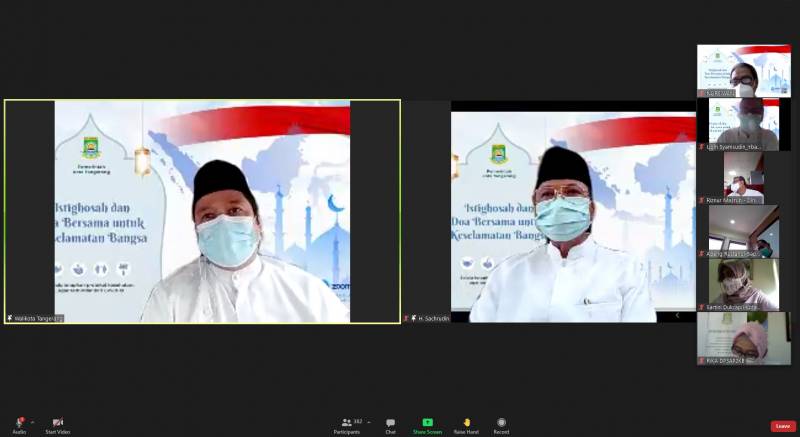
Task: Start recording with the Record button
Action: click(501, 425)
